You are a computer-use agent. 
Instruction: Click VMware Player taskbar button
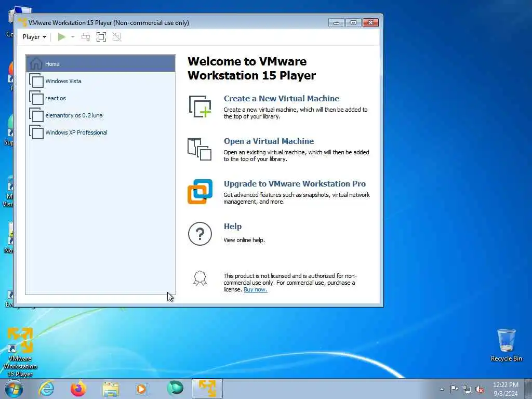click(x=207, y=389)
